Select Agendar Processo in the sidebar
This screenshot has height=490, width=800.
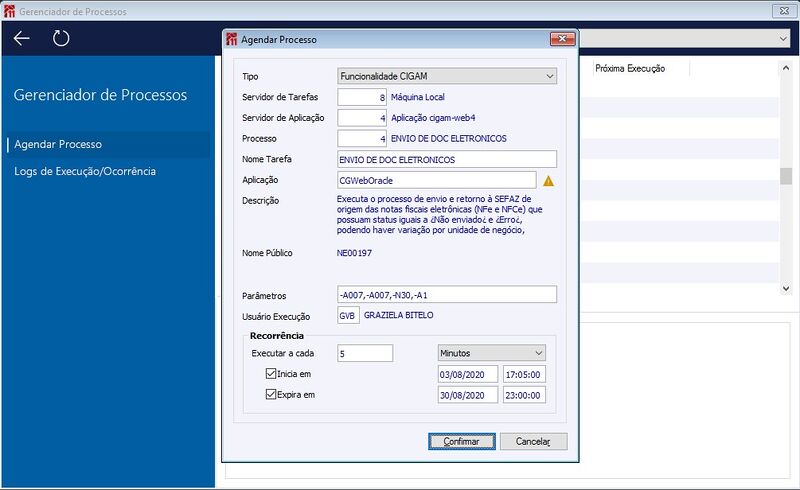[x=108, y=144]
